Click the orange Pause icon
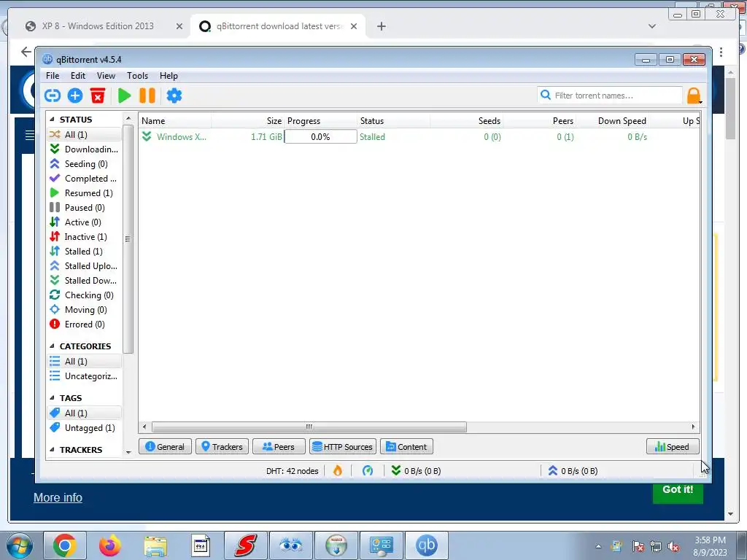The width and height of the screenshot is (747, 560). point(147,96)
